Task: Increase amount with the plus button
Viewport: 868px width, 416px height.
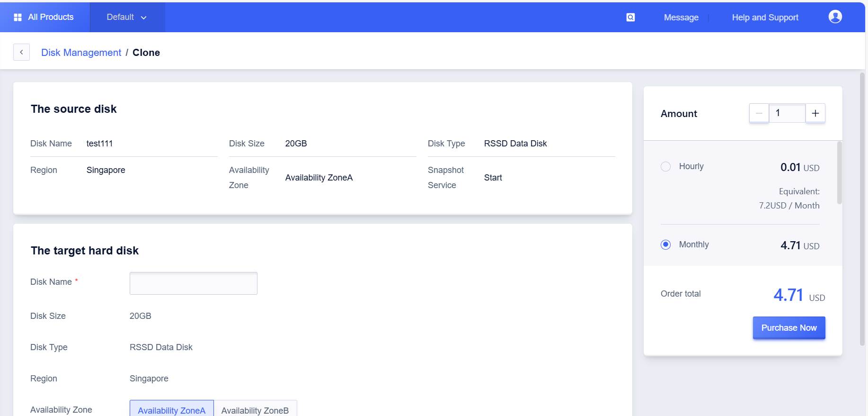Action: click(x=815, y=113)
